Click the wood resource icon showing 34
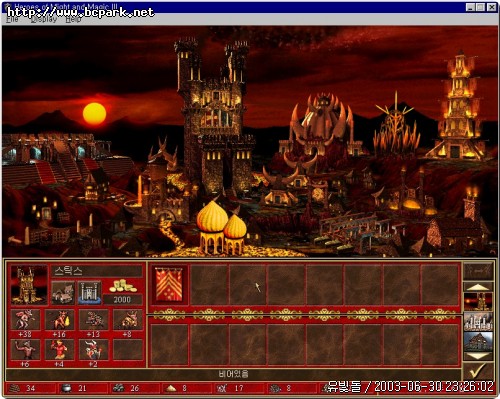Image resolution: width=500 pixels, height=399 pixels. pyautogui.click(x=15, y=388)
